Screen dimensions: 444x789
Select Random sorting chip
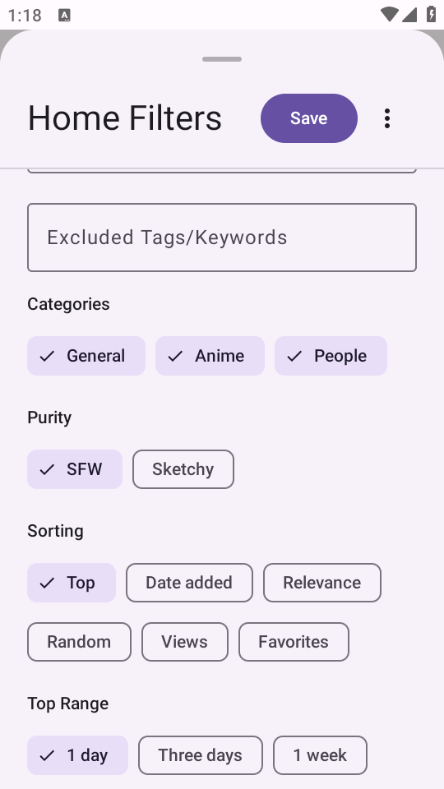pyautogui.click(x=79, y=642)
